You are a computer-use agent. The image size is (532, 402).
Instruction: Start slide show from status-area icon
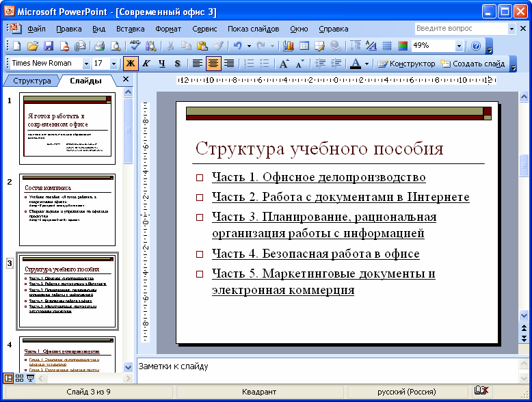[x=30, y=378]
